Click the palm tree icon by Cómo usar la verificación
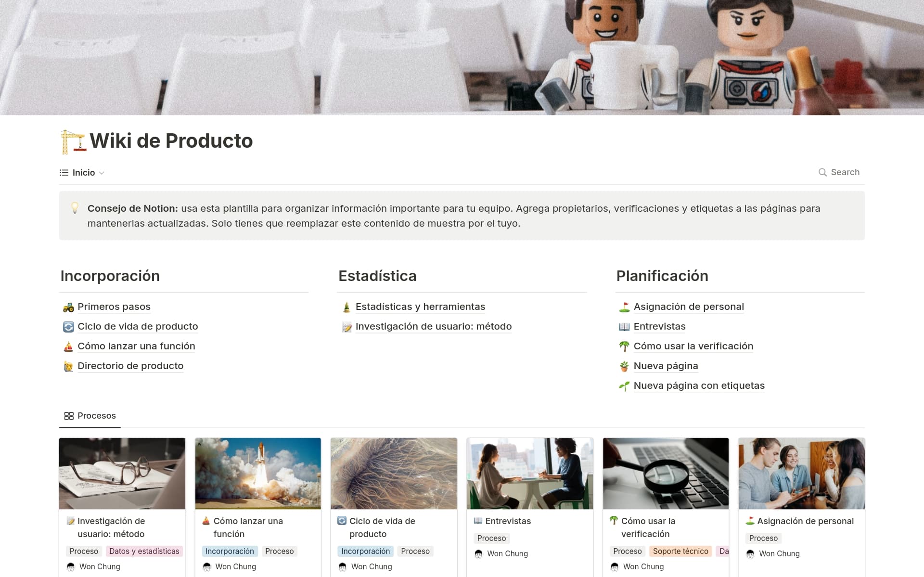The image size is (924, 577). tap(624, 346)
